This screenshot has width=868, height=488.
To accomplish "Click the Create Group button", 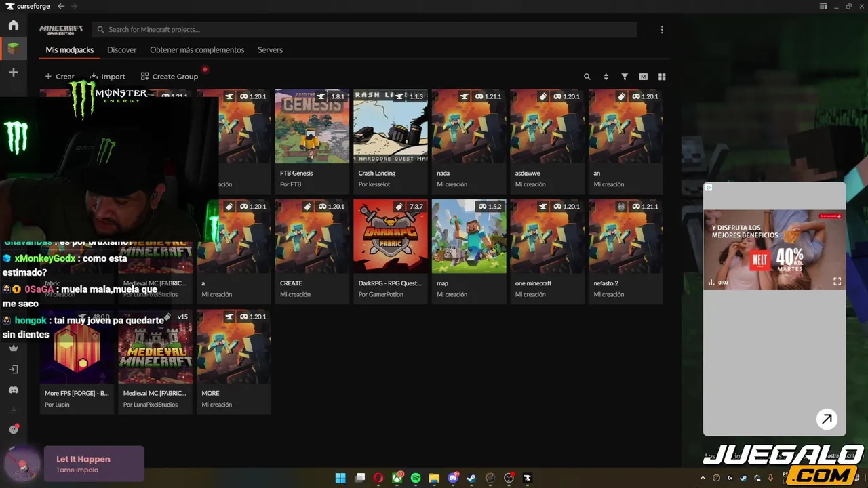I will [170, 77].
